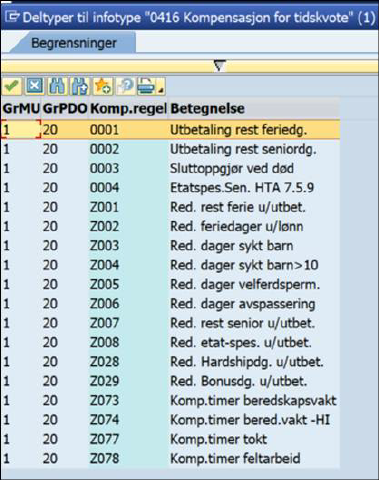Select row Red. rest senior u/utbet.
This screenshot has width=379, height=480.
click(170, 323)
